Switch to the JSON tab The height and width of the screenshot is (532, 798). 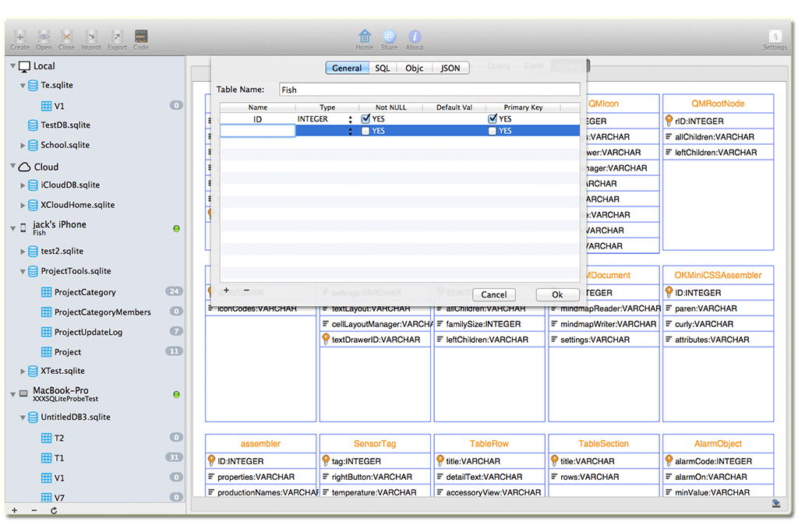[x=450, y=68]
